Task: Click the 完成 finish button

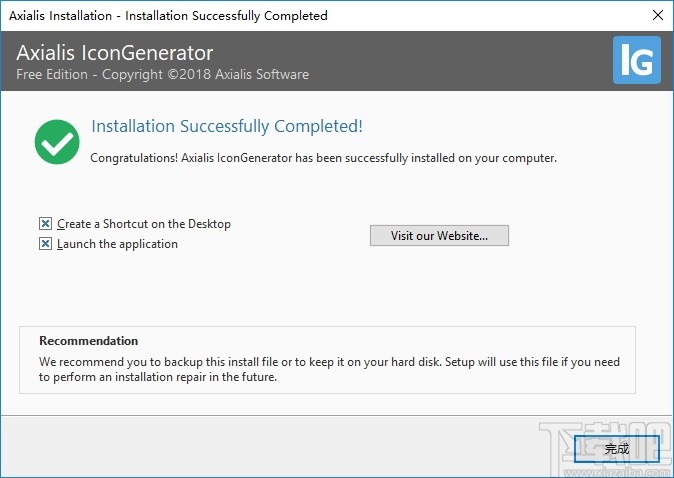Action: [617, 449]
